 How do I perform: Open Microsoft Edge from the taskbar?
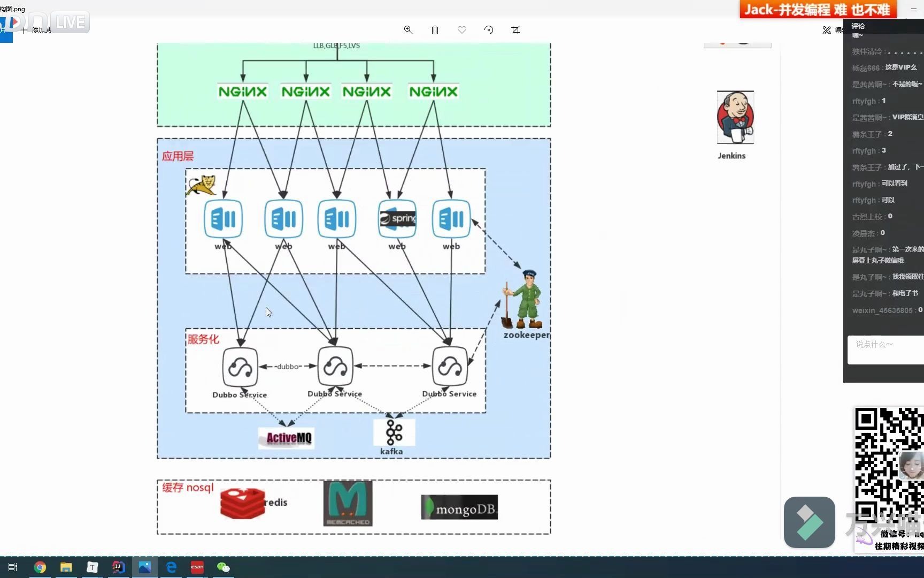[x=171, y=567]
